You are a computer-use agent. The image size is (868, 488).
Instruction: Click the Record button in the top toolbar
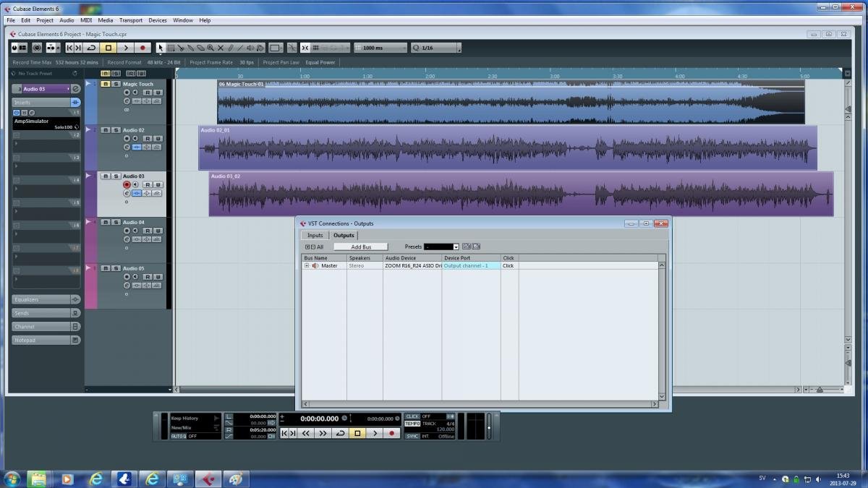point(142,48)
